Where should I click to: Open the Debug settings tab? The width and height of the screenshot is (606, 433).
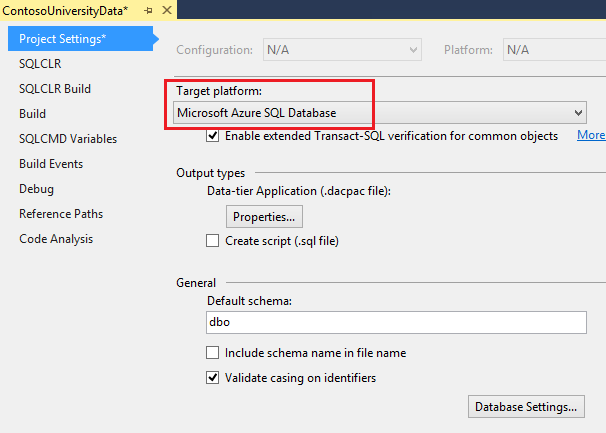point(36,189)
